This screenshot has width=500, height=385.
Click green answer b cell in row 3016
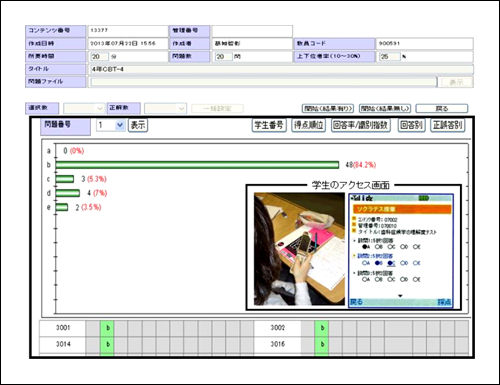(x=322, y=344)
